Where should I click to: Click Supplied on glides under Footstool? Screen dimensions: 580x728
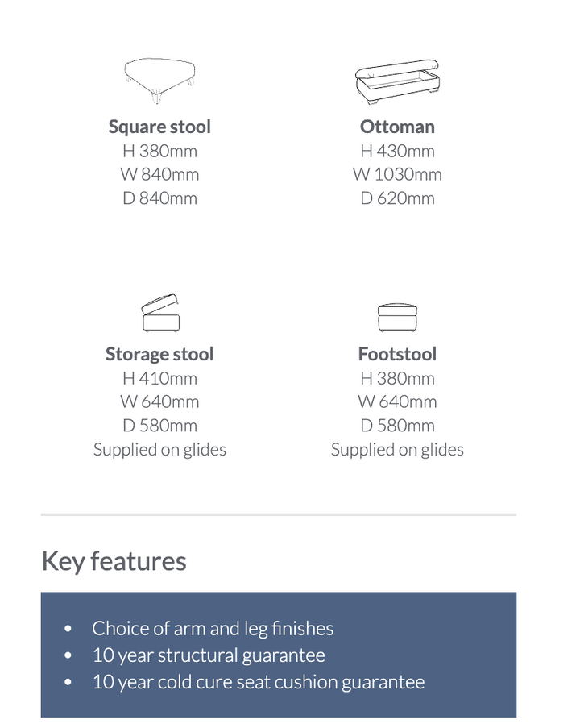397,450
